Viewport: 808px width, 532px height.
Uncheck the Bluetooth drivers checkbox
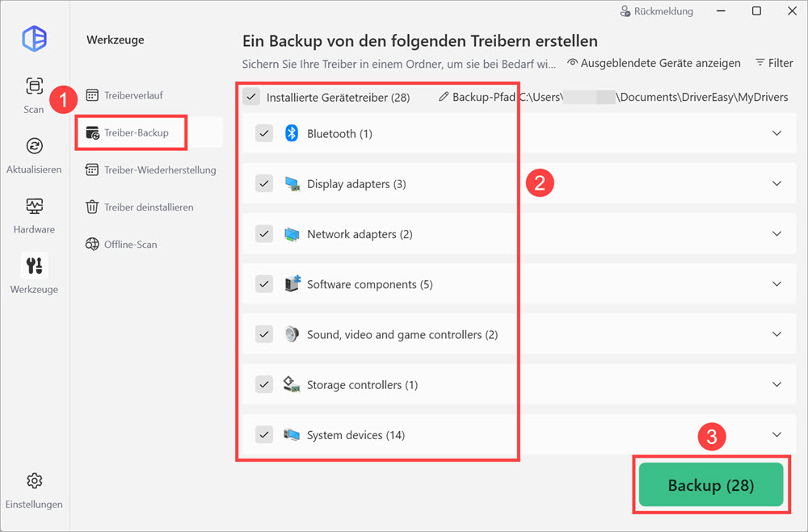[264, 133]
